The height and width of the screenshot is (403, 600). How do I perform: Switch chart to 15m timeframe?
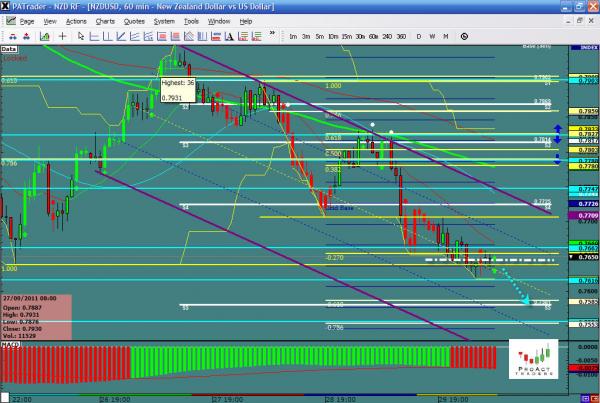[345, 37]
